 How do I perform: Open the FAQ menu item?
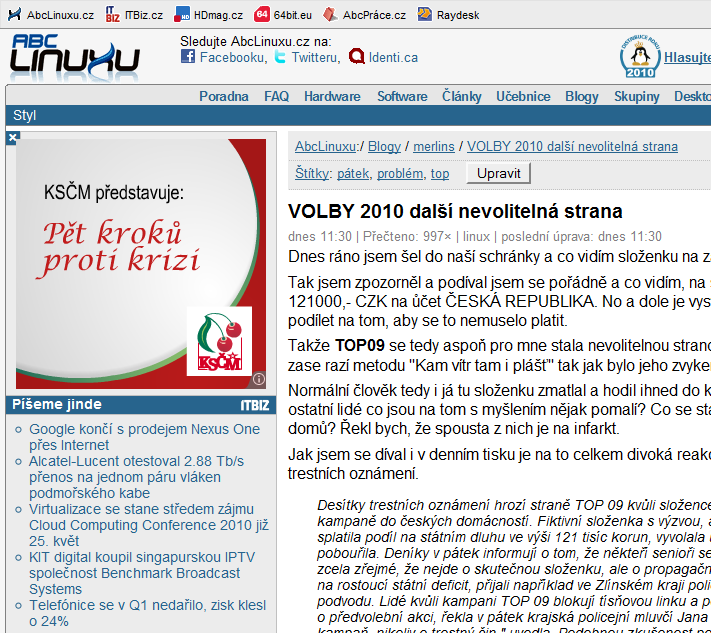click(x=276, y=96)
